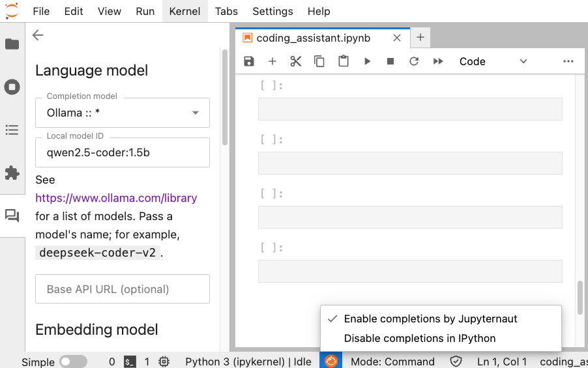Open the extension manager puzzle icon

pos(12,173)
